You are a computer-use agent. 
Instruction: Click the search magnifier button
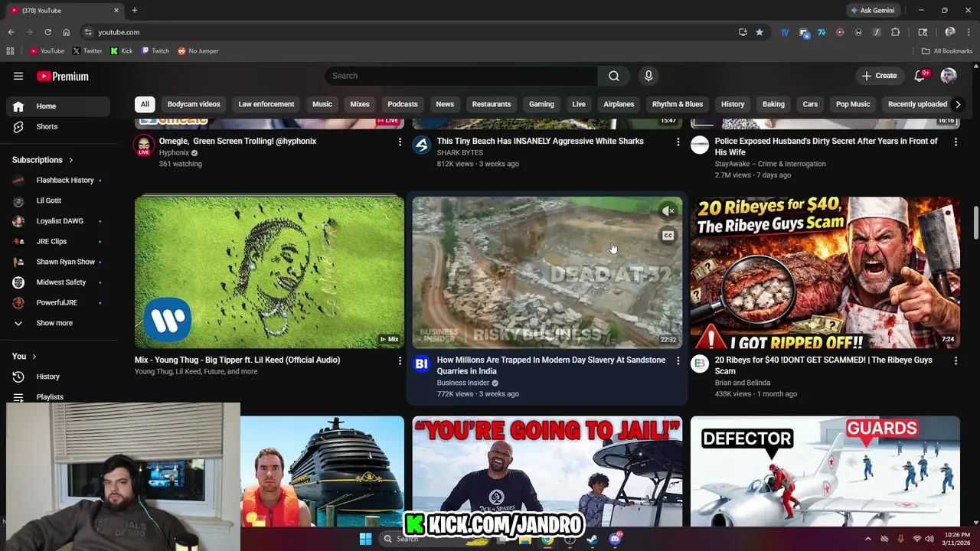click(614, 76)
